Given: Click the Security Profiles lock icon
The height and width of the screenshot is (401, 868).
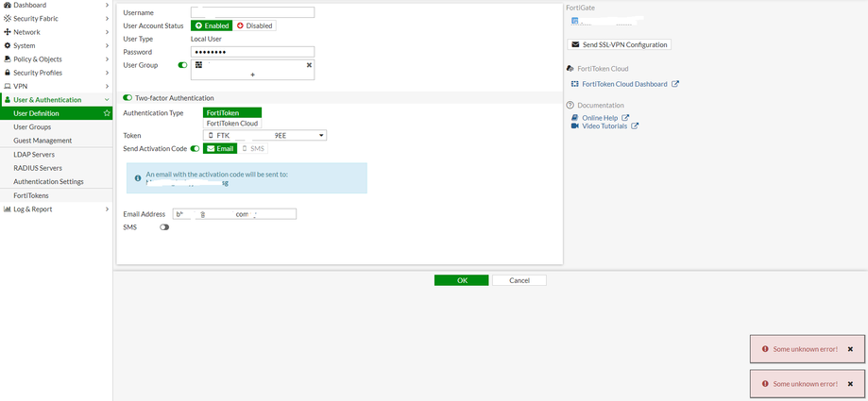Looking at the screenshot, I should point(8,73).
